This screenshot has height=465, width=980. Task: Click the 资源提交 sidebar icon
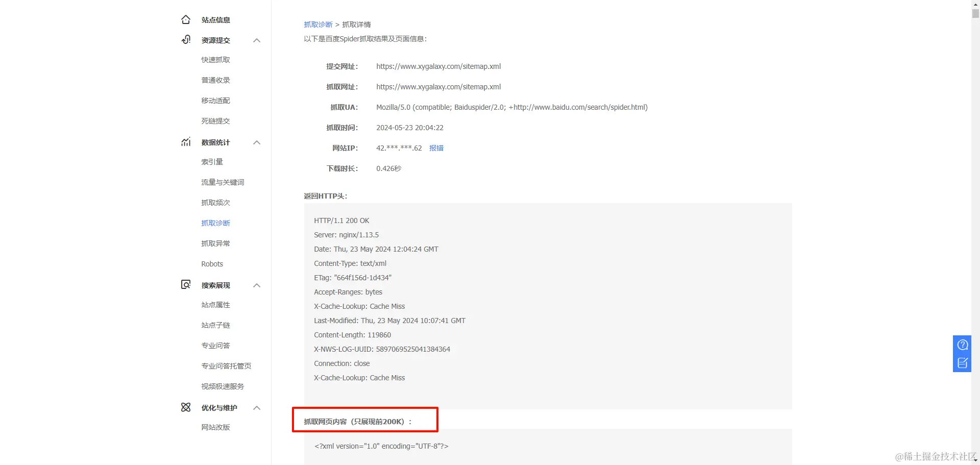pyautogui.click(x=186, y=40)
